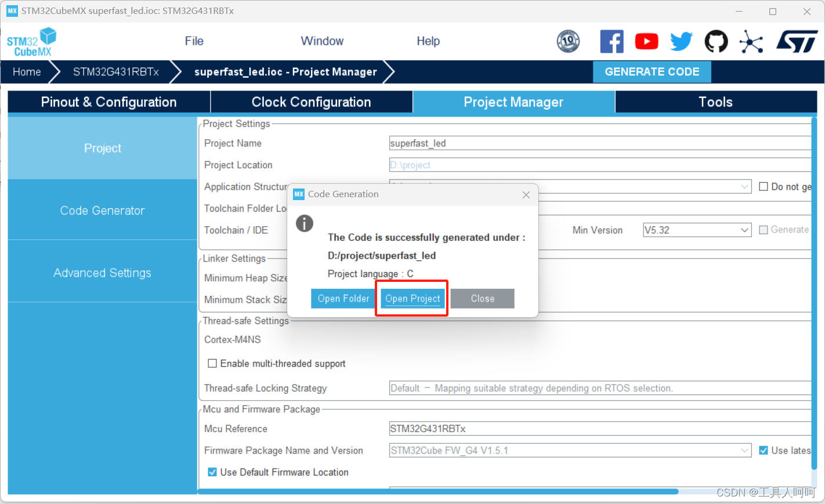This screenshot has height=504, width=825.
Task: Click the GENERATE CODE button
Action: click(x=652, y=72)
